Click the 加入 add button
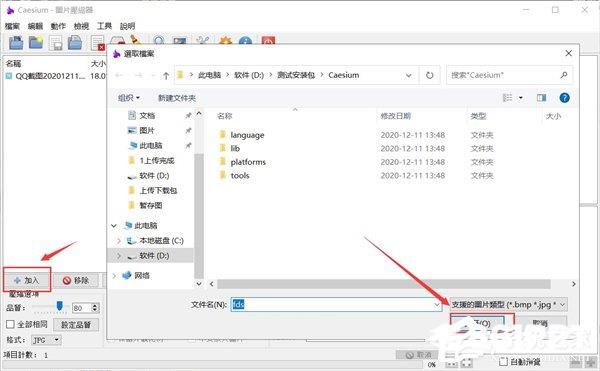 (x=26, y=280)
